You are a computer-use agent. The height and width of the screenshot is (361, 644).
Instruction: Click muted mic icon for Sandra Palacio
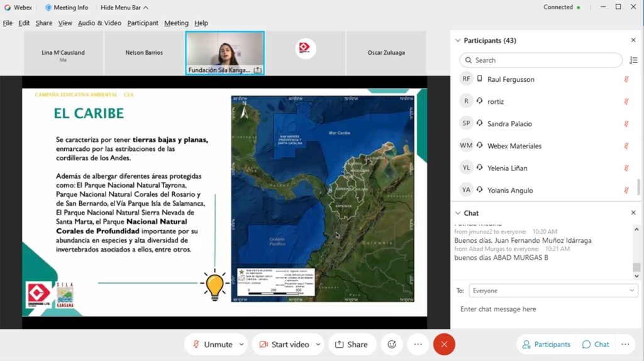(626, 124)
